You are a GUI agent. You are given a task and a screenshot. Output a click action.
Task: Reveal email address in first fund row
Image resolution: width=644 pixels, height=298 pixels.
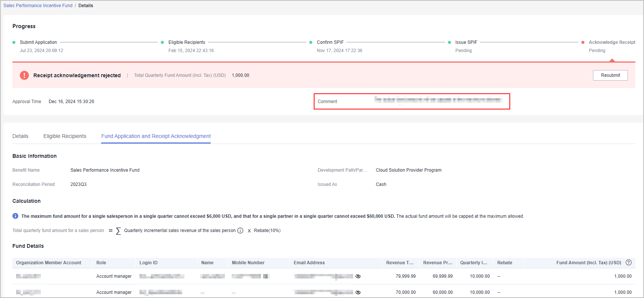click(x=358, y=276)
